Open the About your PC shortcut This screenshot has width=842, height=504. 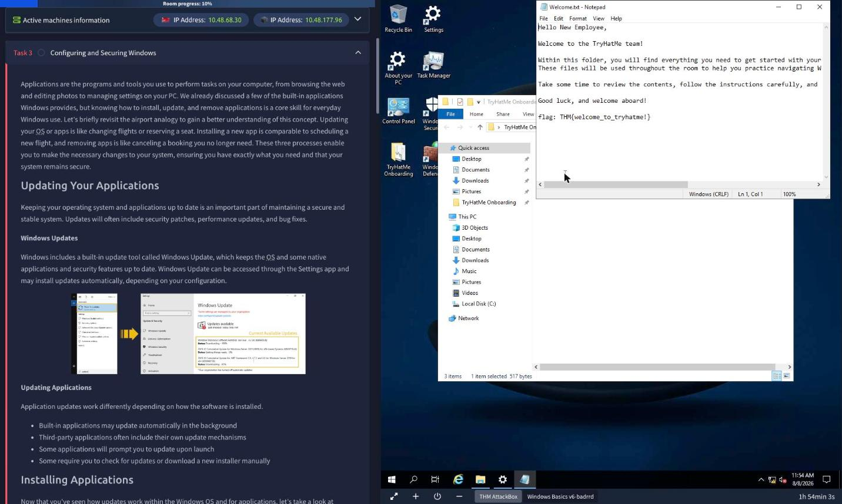tap(398, 68)
